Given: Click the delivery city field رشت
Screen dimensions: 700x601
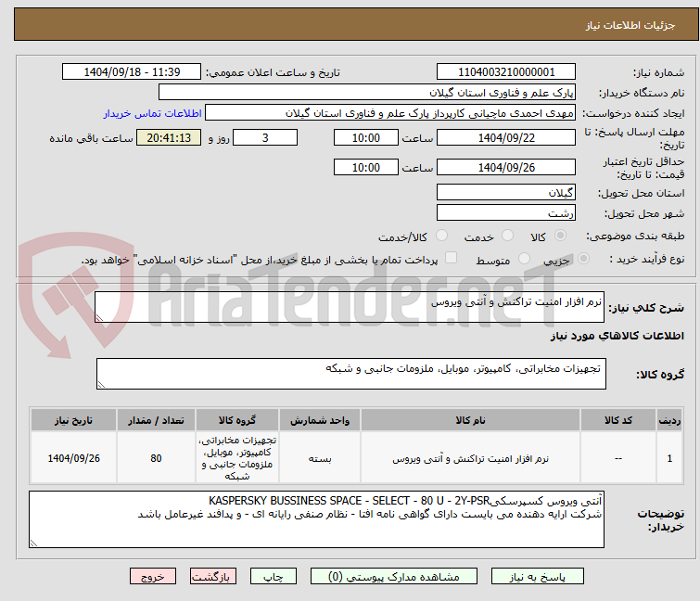Looking at the screenshot, I should 506,213.
